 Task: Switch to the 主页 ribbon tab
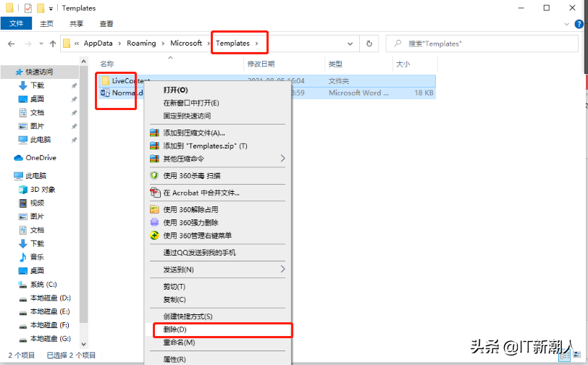click(46, 24)
